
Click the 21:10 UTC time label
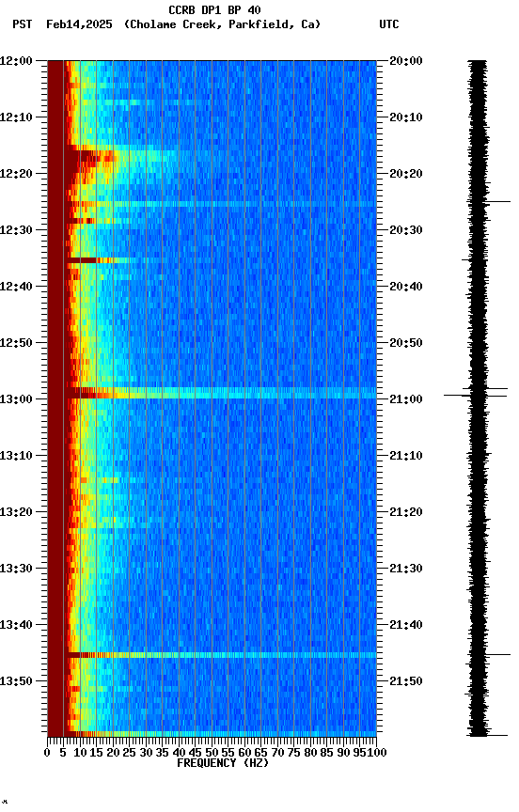pos(406,456)
